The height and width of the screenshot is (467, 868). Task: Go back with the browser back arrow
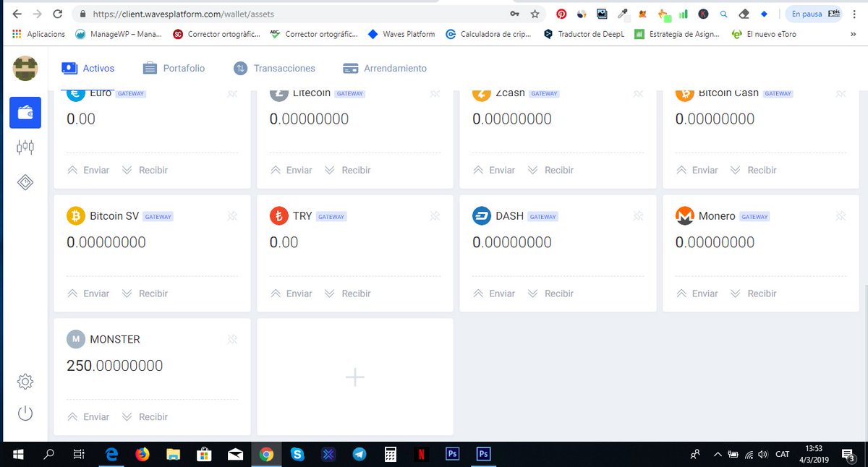tap(16, 14)
